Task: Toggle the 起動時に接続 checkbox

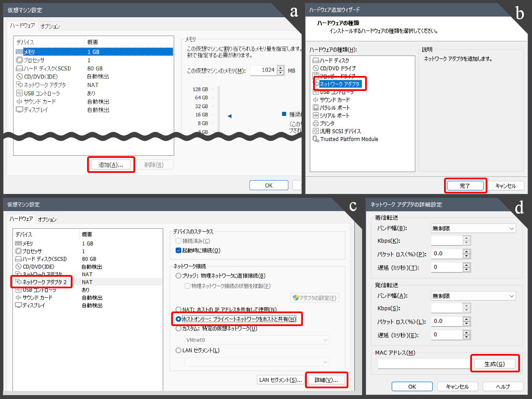Action: (179, 251)
